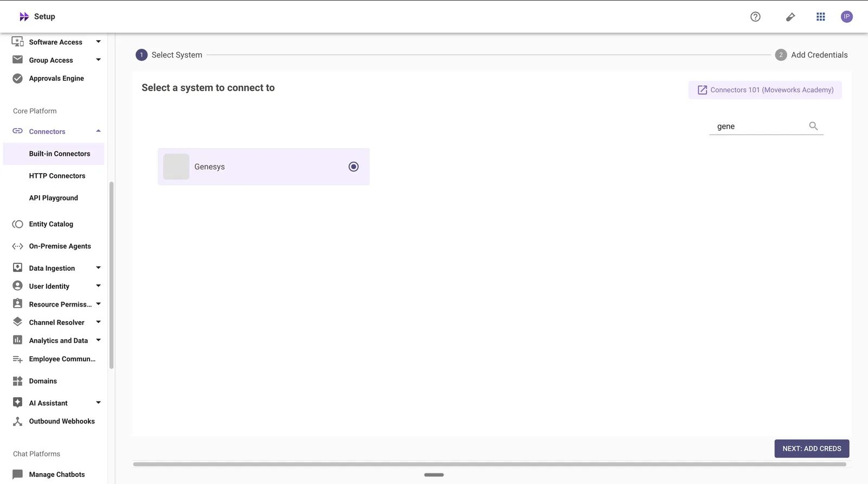Open Built-in Connectors menu item

click(54, 154)
